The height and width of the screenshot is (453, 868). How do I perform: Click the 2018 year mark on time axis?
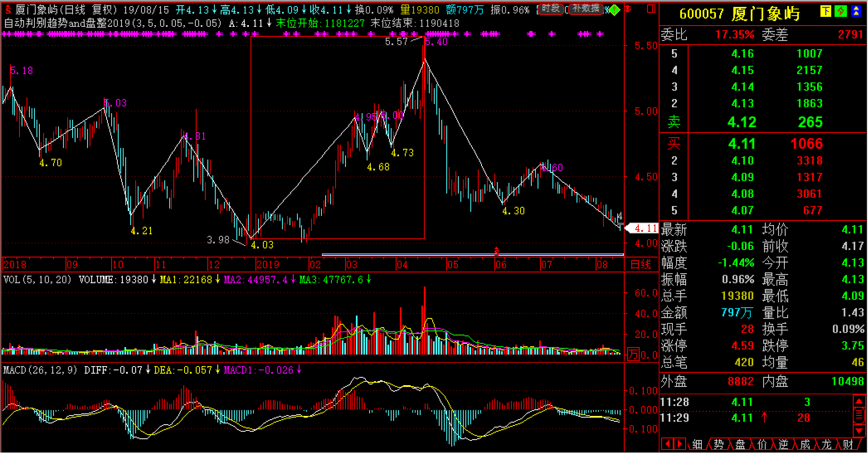click(14, 265)
